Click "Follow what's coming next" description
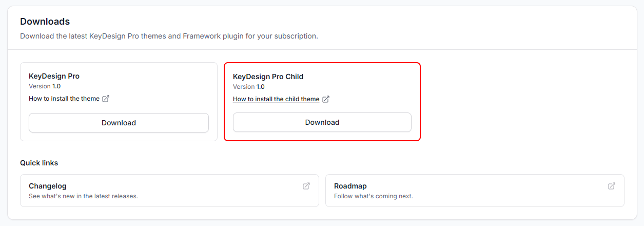Viewport: 644px width, 226px height. (374, 196)
